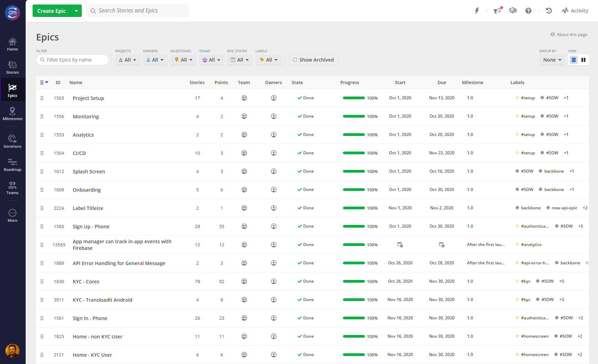The image size is (598, 364).
Task: Open the help question mark icon
Action: click(528, 11)
